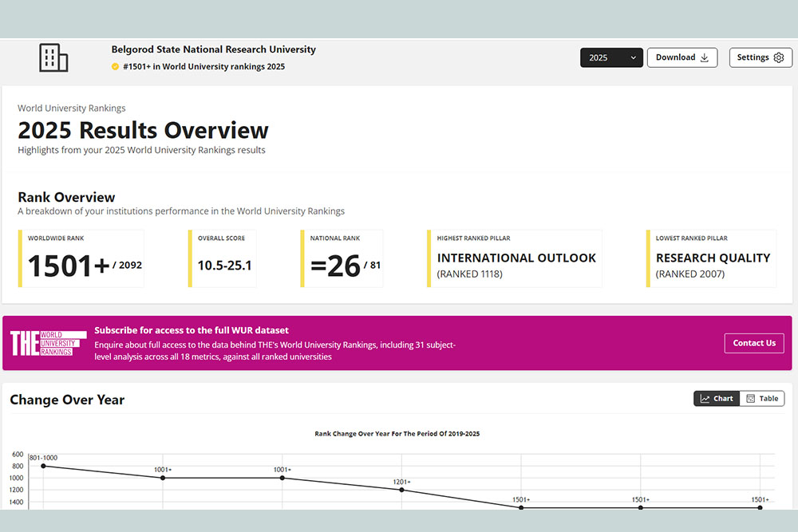Open Settings
The image size is (798, 532).
tap(760, 57)
